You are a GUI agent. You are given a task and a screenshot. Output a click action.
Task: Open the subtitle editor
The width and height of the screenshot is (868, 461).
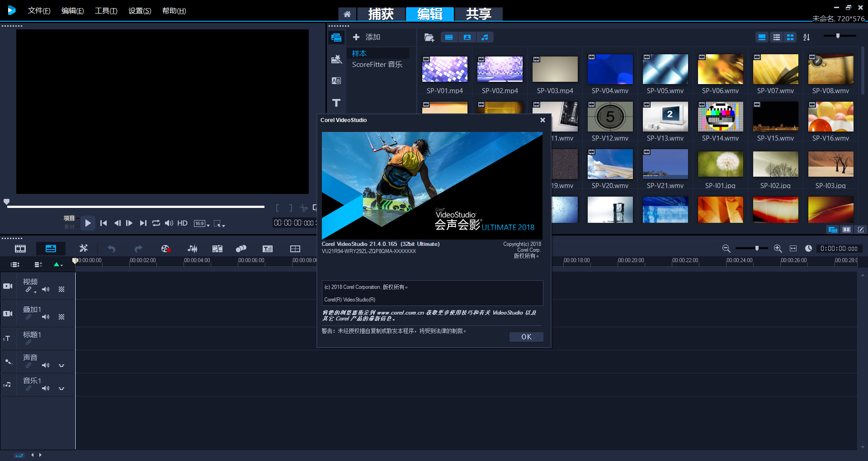coord(268,249)
